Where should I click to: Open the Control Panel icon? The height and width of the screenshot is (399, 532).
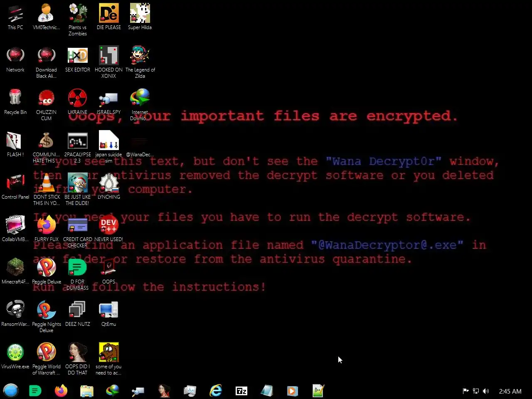pos(15,186)
